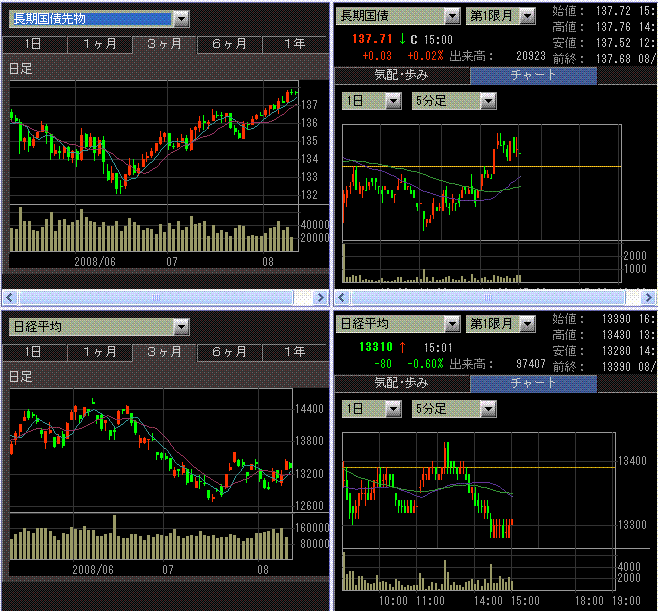The height and width of the screenshot is (611, 658).
Task: Click the red up arrow beside 13310
Action: tap(402, 347)
